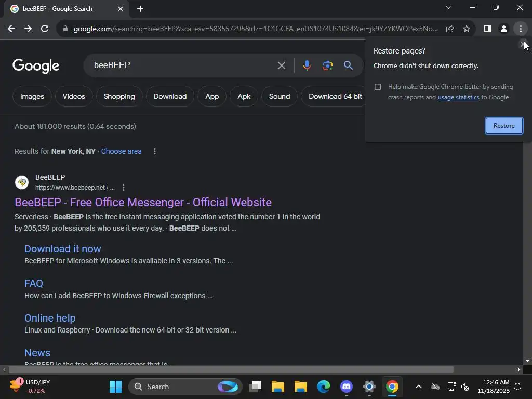Screen dimensions: 532x399
Task: Focus the URL address bar
Action: (255, 29)
